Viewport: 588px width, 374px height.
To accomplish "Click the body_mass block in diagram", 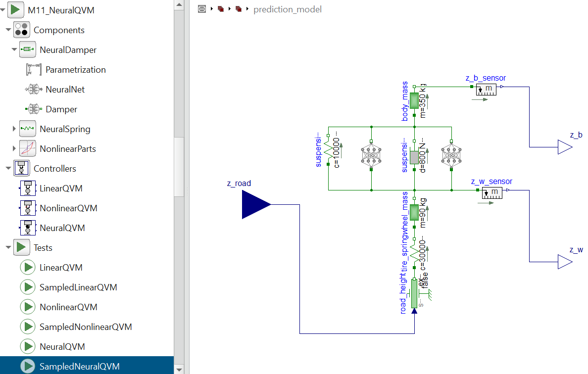I will pyautogui.click(x=414, y=100).
